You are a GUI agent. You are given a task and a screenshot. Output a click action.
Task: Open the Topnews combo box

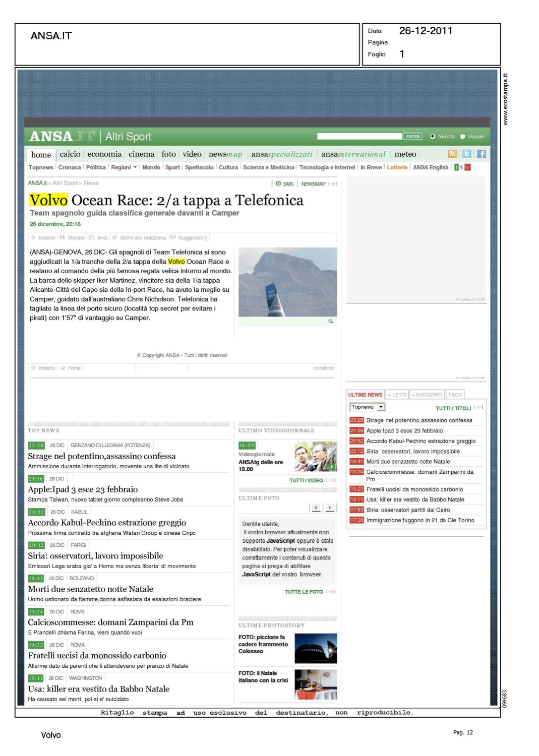367,407
